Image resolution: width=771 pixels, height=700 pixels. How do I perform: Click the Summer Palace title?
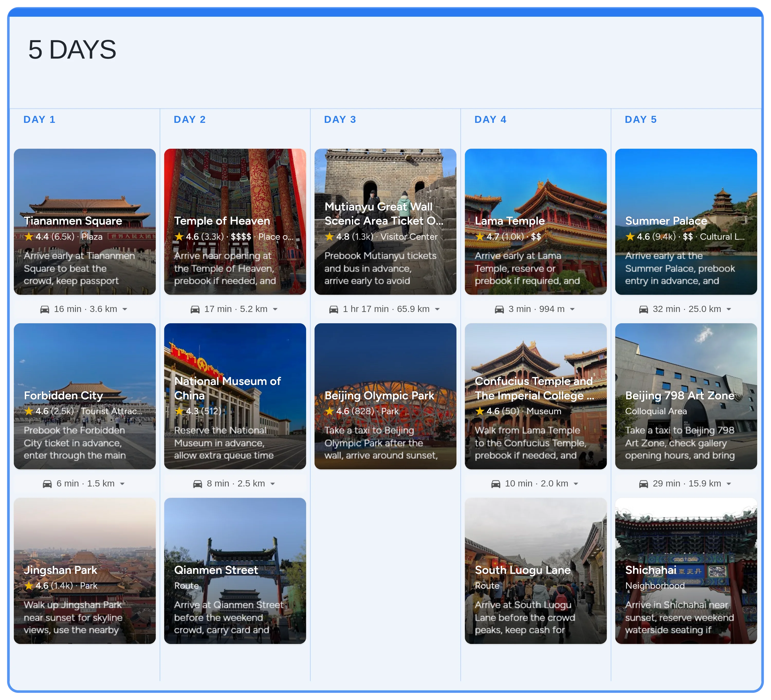tap(666, 221)
